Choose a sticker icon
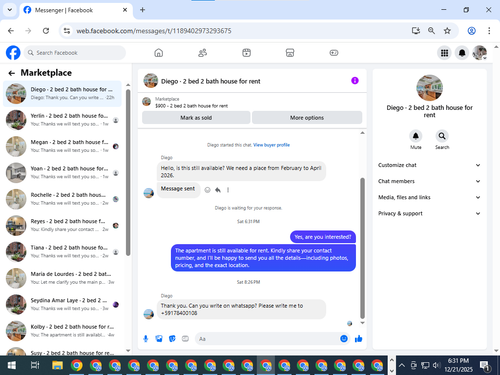 click(172, 339)
